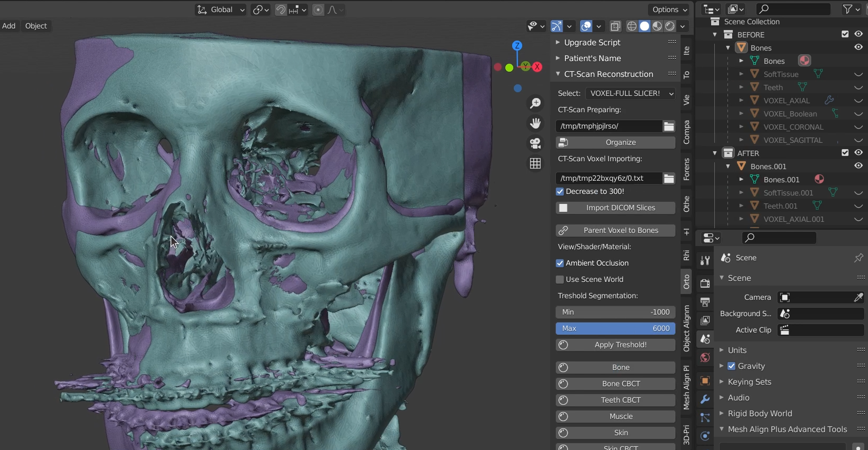Browse folder for /tmp/tmphjpjlrso/ path

669,126
